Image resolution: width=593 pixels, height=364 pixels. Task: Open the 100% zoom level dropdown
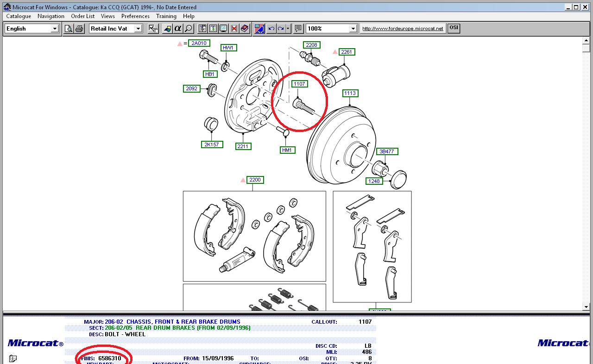tap(353, 29)
